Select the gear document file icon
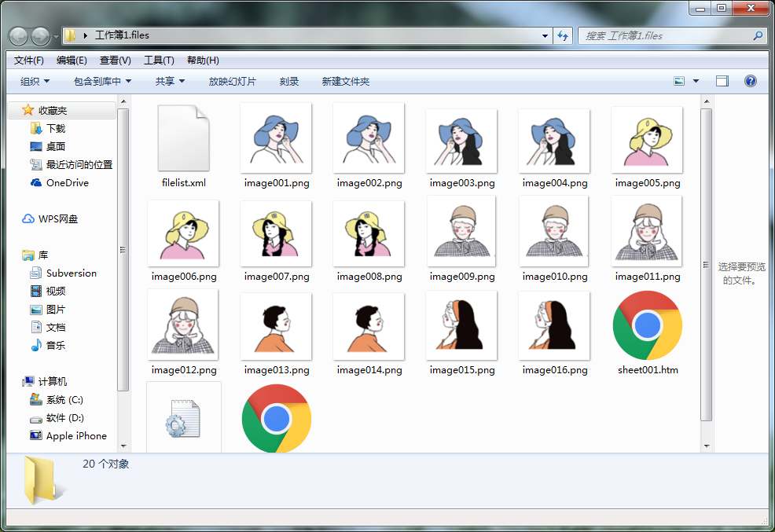The height and width of the screenshot is (532, 775). coord(184,418)
